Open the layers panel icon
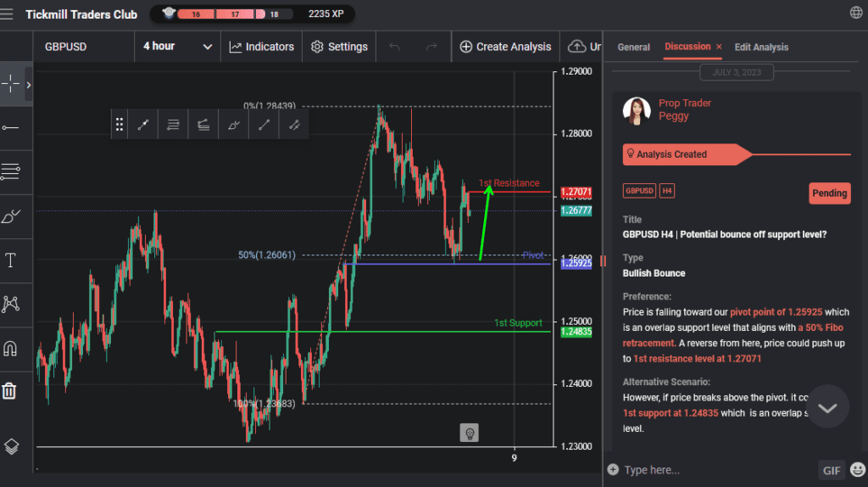This screenshot has width=868, height=487. (11, 446)
